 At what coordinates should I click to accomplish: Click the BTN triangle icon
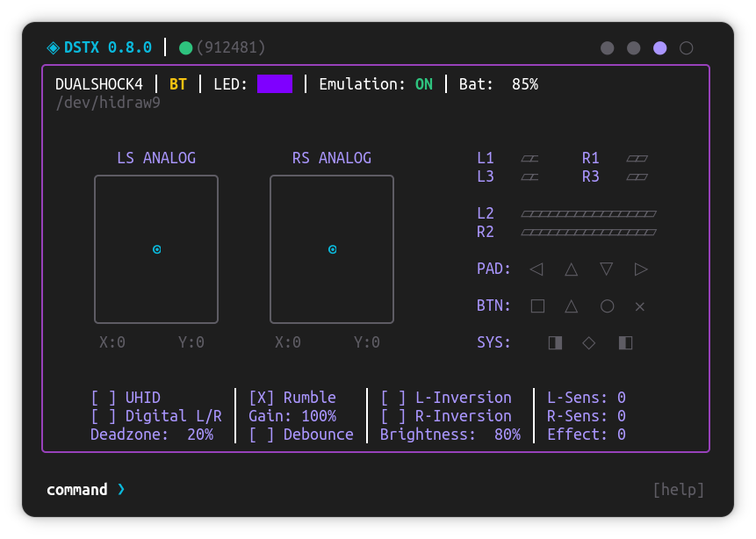[572, 306]
